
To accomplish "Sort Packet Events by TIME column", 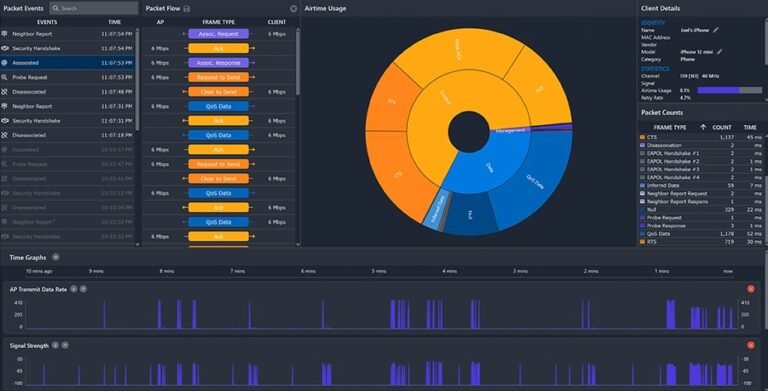I will click(115, 22).
